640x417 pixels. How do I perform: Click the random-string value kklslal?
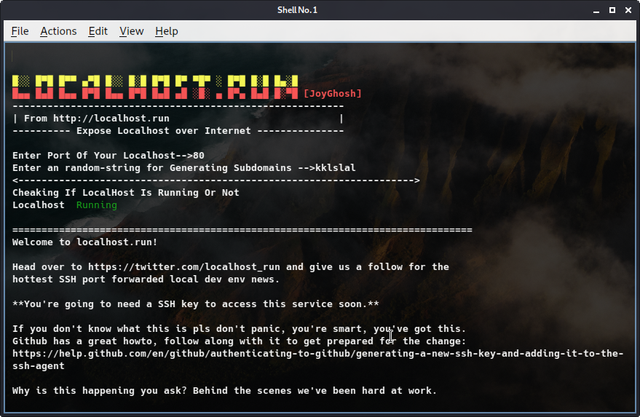335,168
